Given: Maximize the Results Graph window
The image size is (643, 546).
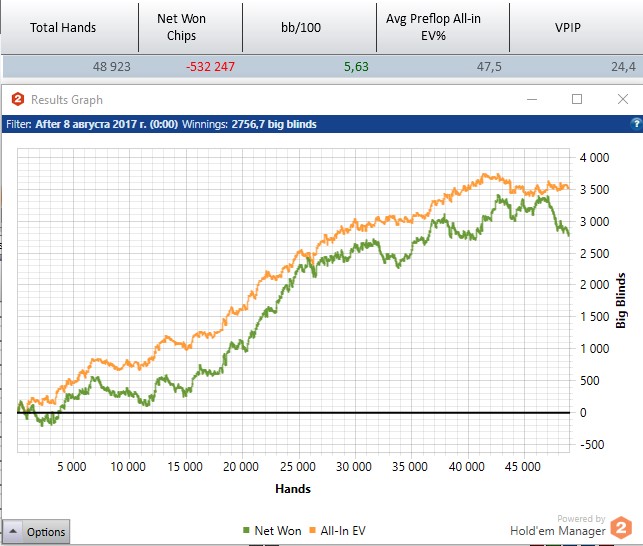Looking at the screenshot, I should [x=577, y=99].
